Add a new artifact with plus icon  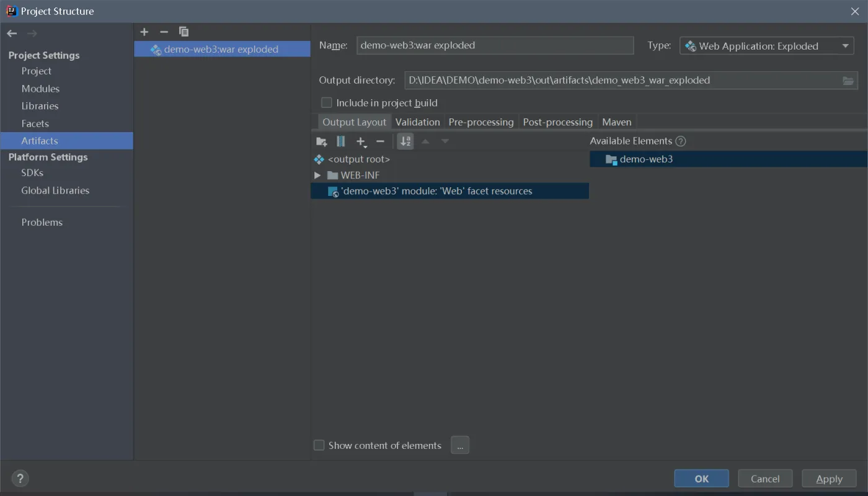pyautogui.click(x=144, y=32)
